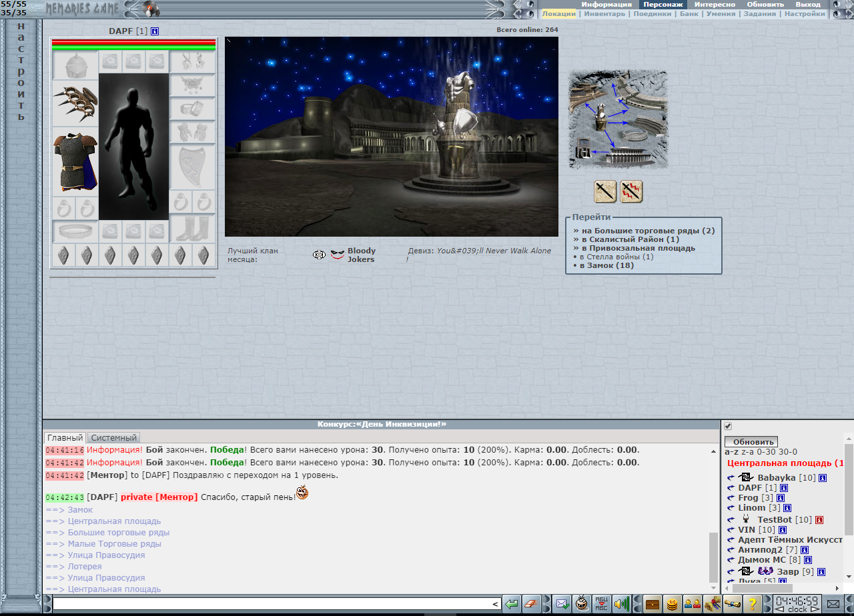Viewport: 854px width, 616px height.
Task: Switch to the Системный chat tab
Action: [113, 438]
